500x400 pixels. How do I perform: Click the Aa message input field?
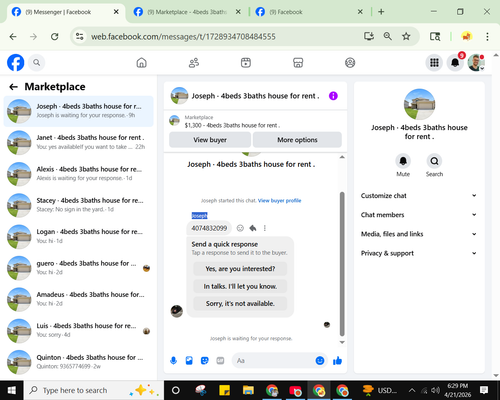(273, 361)
